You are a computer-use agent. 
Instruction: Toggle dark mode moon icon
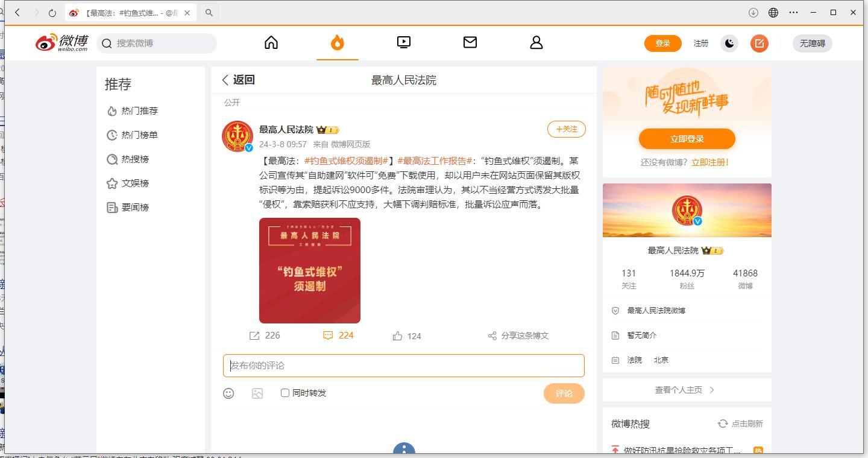pos(729,43)
